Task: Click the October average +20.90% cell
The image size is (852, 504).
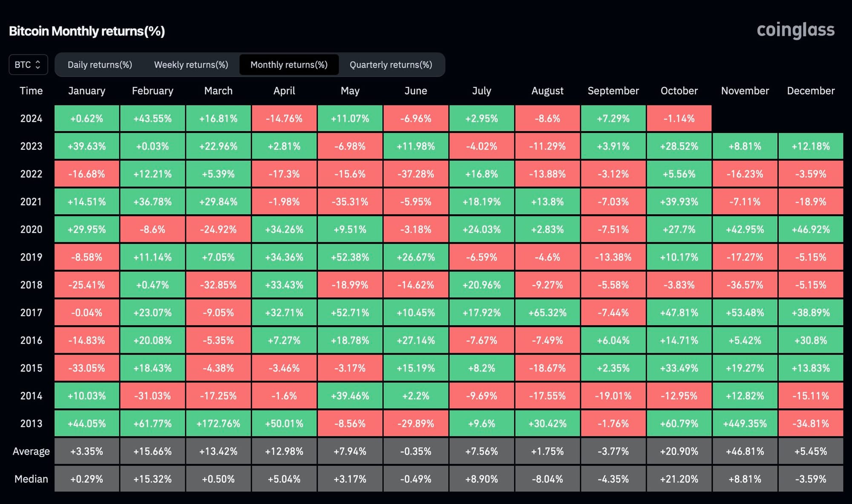Action: click(x=679, y=451)
